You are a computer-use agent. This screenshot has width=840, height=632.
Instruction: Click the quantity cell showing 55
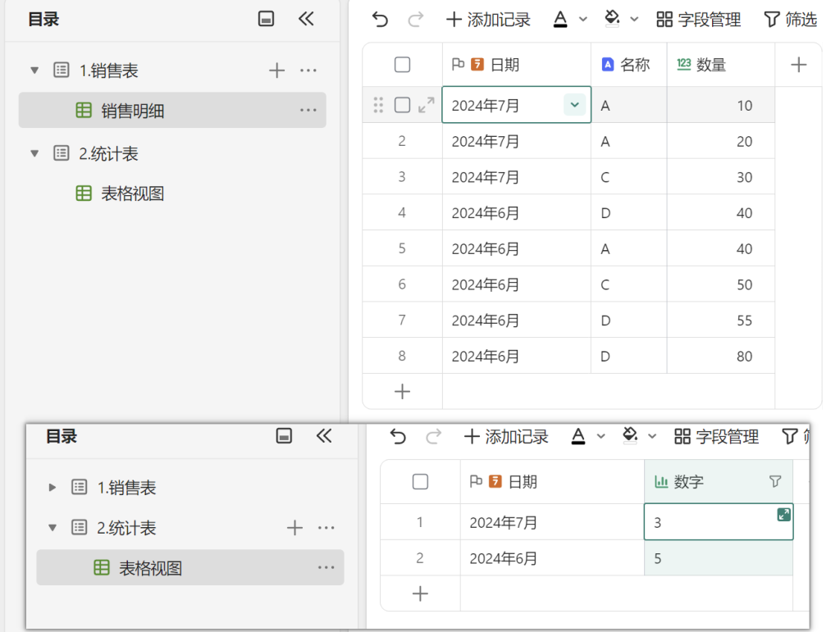(720, 320)
